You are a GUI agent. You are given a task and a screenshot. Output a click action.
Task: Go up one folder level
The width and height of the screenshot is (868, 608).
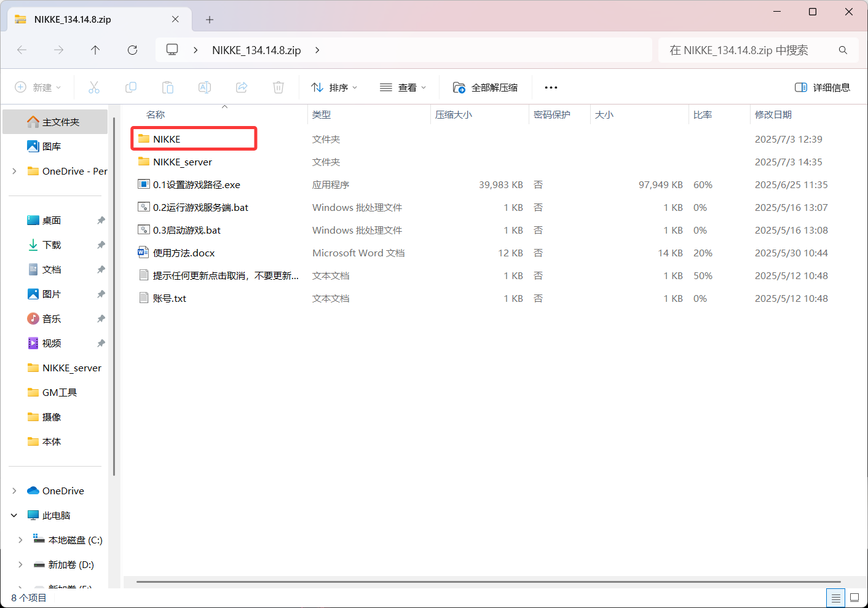click(x=95, y=50)
